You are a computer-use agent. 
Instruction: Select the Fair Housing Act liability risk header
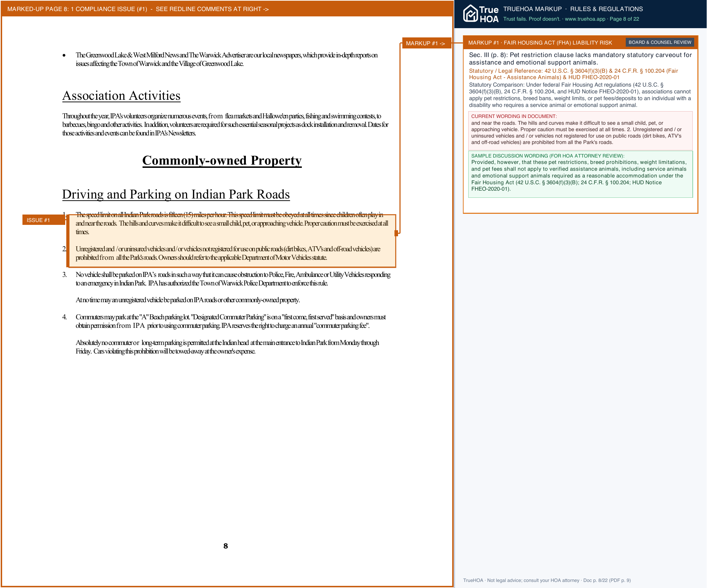pyautogui.click(x=540, y=43)
